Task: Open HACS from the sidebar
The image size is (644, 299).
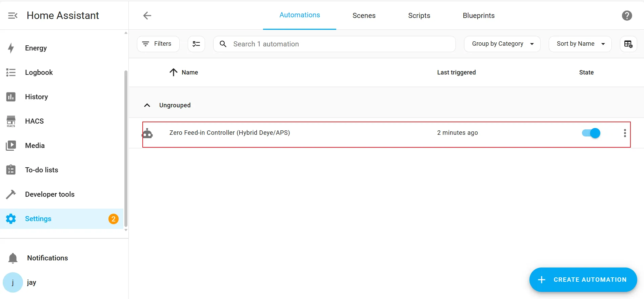Action: (34, 121)
